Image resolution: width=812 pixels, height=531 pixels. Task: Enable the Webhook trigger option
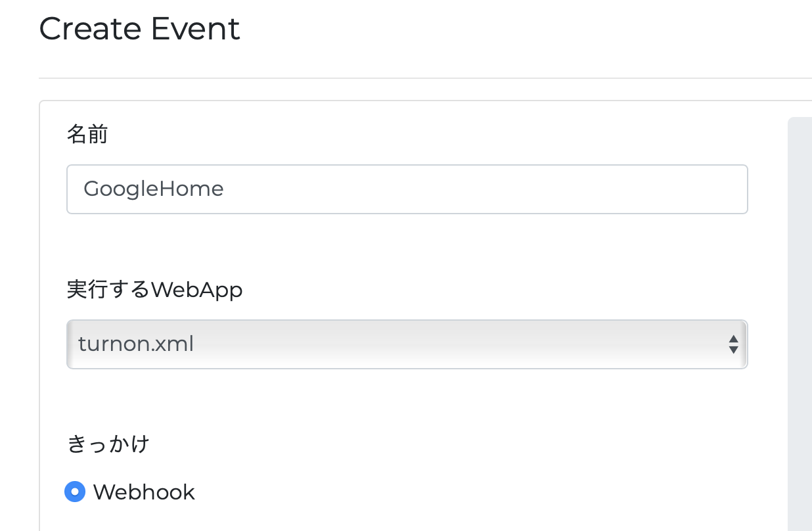click(75, 492)
